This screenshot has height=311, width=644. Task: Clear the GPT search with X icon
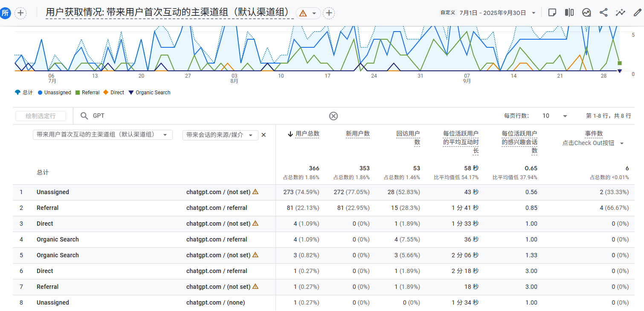[334, 116]
